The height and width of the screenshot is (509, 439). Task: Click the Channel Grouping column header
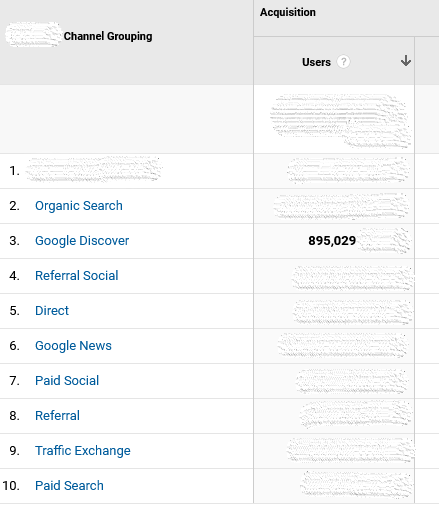coord(108,36)
